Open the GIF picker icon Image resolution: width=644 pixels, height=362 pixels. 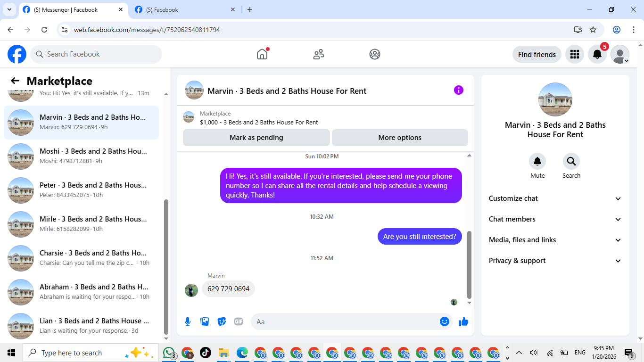click(239, 321)
